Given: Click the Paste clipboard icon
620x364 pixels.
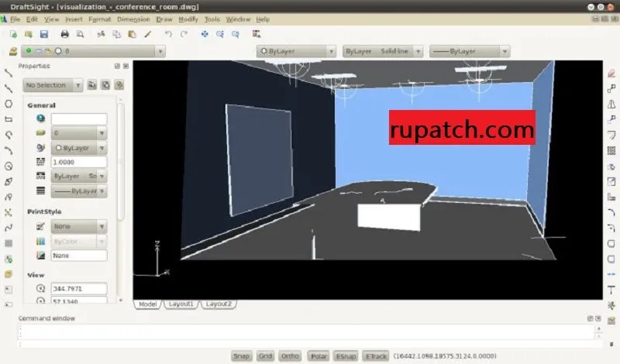Looking at the screenshot, I should coord(132,34).
